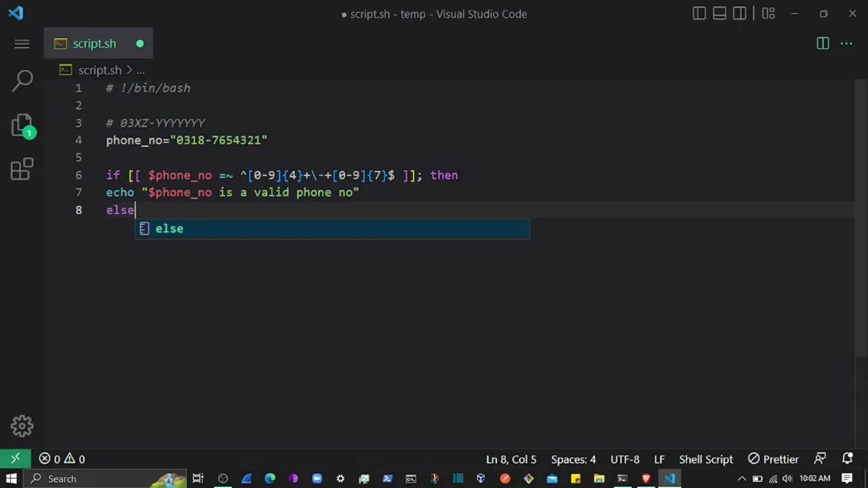Image resolution: width=868 pixels, height=488 pixels.
Task: Click the 03XZ-YYYYYYY comment text
Action: [155, 123]
